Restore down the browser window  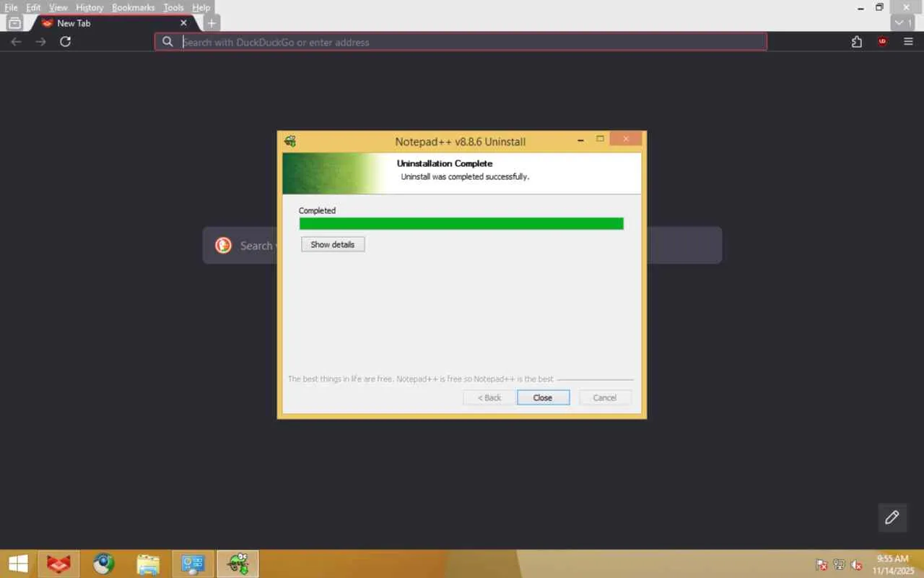[879, 7]
